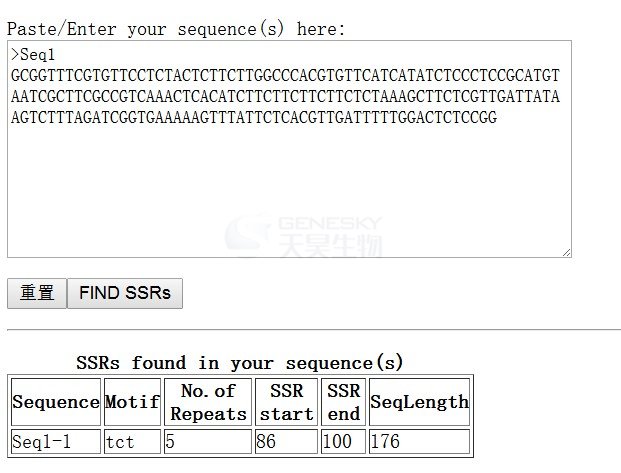This screenshot has width=621, height=473.
Task: Click the textarea resize grip corner
Action: tap(567, 253)
